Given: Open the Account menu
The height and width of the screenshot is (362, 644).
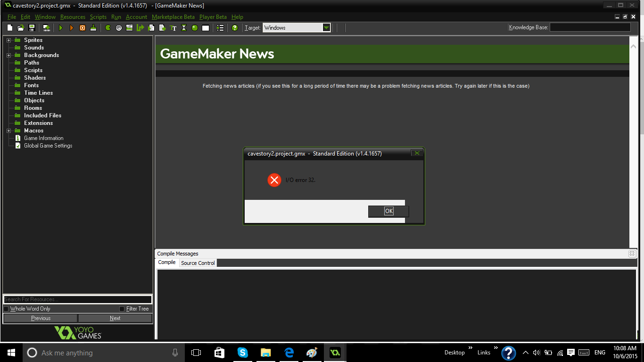Looking at the screenshot, I should (x=136, y=17).
